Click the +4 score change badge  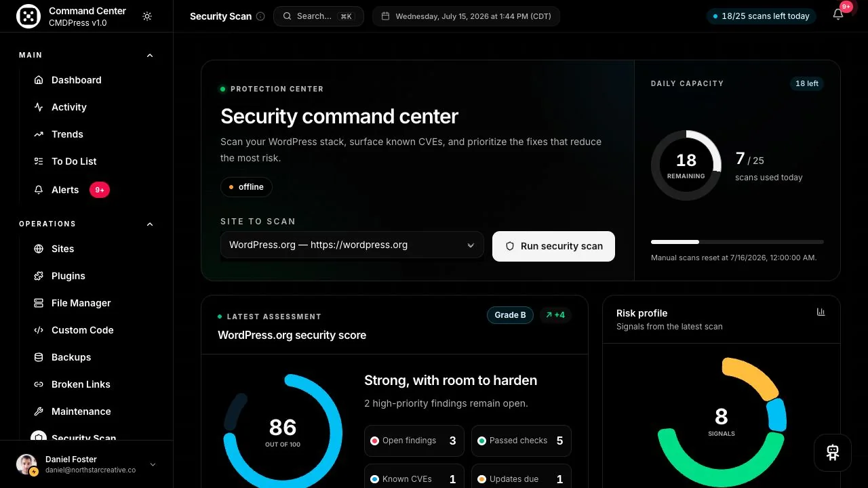pyautogui.click(x=555, y=315)
